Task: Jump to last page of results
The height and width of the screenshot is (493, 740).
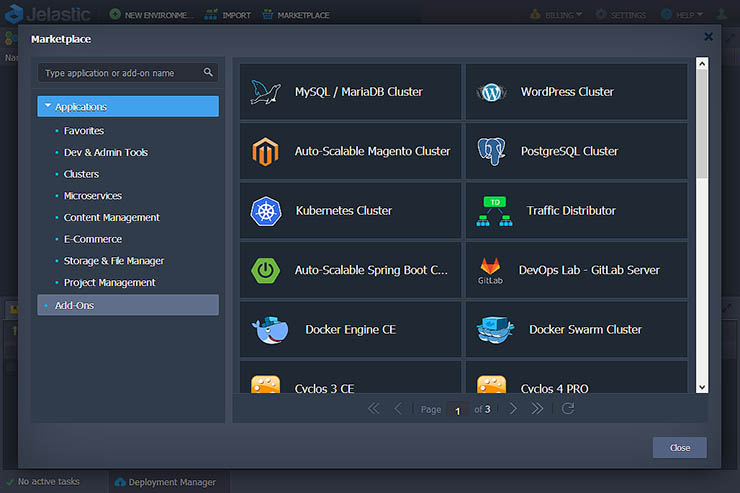Action: pyautogui.click(x=537, y=408)
